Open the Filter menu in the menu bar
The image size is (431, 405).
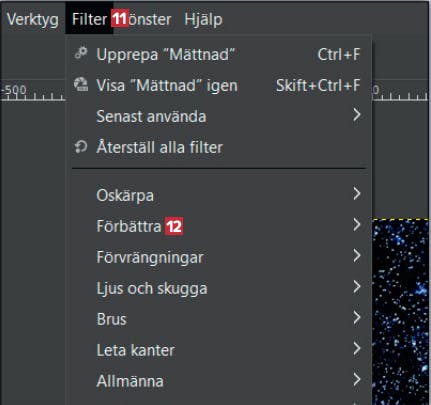coord(89,19)
